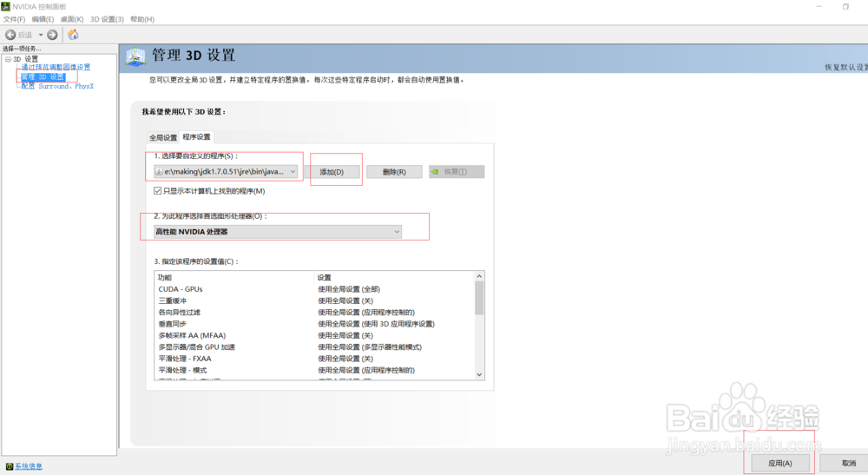
Task: Click the 删除(R) button
Action: 394,172
